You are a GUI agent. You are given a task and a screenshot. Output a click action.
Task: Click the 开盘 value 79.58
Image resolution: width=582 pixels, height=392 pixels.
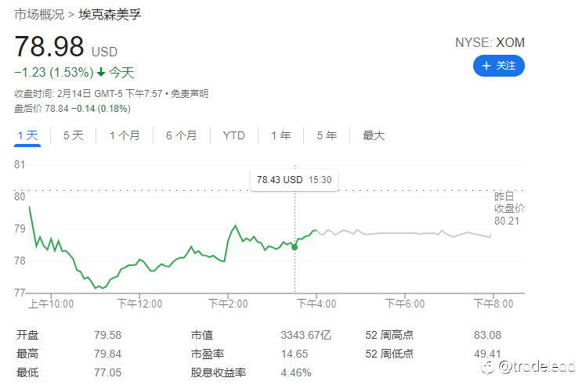(107, 335)
